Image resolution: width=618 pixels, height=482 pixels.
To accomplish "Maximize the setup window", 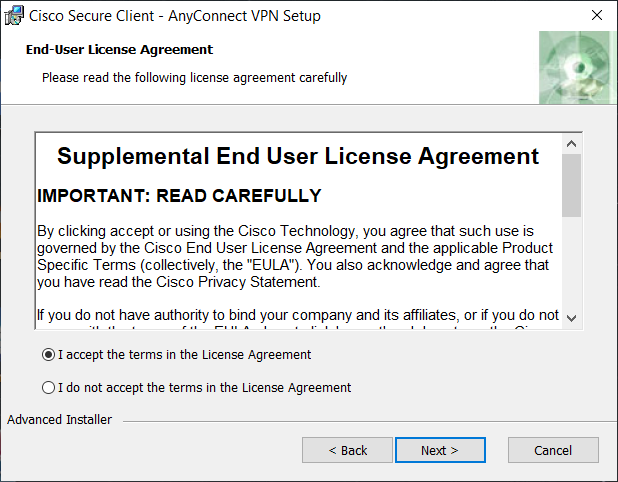I will click(x=551, y=16).
